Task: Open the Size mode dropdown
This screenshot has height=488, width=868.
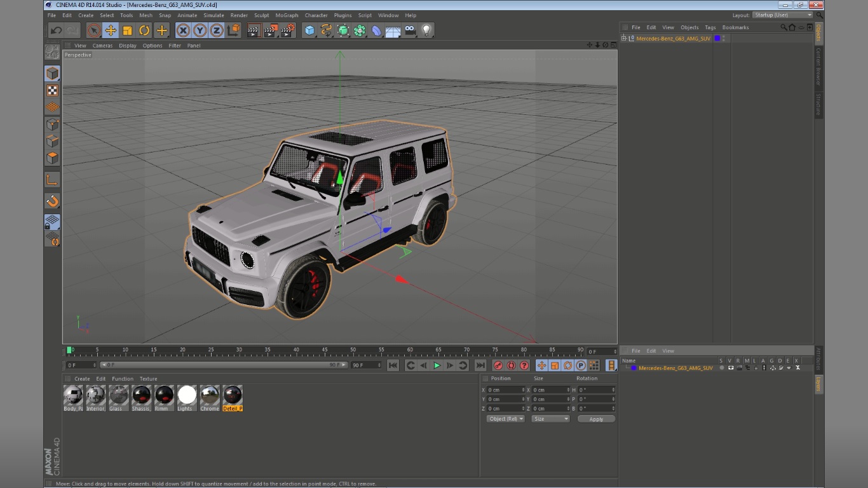Action: [550, 419]
